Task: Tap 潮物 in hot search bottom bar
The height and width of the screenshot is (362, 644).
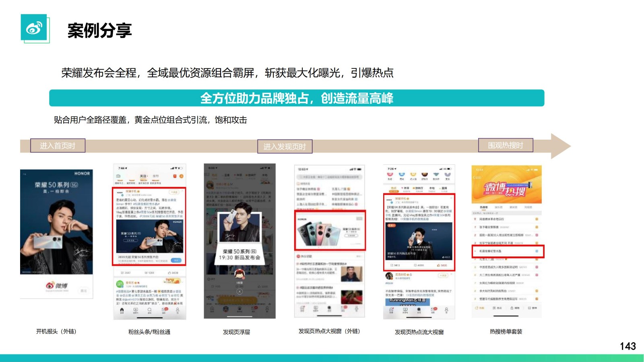Action: pos(515,308)
